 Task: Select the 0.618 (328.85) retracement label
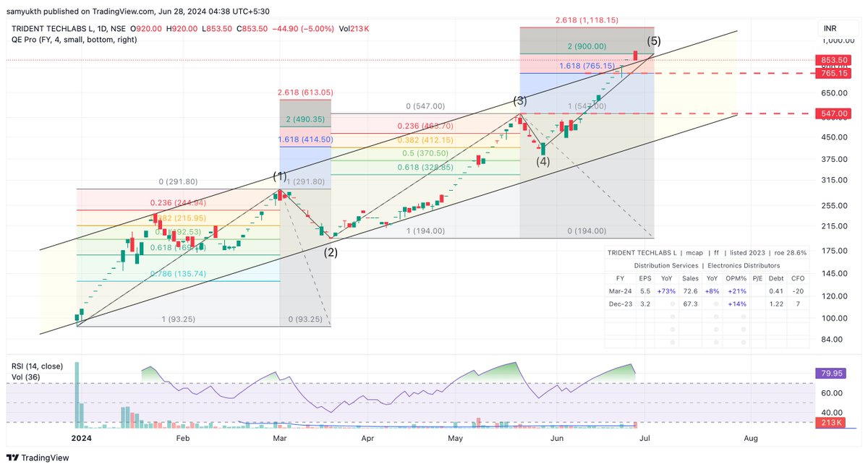tap(425, 167)
